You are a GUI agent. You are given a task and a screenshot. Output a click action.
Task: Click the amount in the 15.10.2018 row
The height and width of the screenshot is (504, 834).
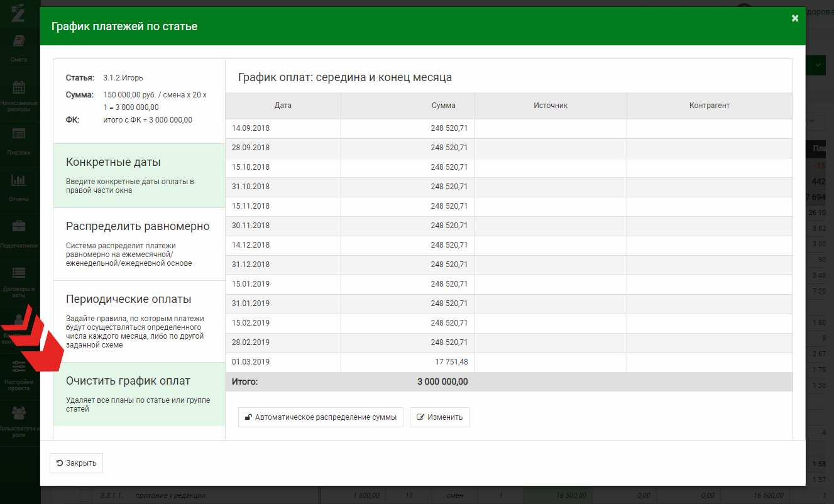(x=449, y=167)
